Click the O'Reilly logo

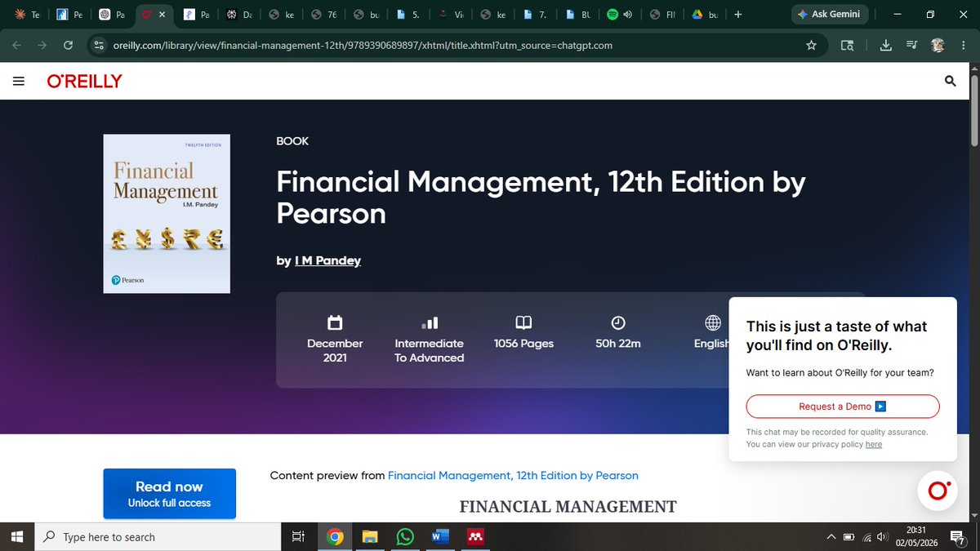84,81
